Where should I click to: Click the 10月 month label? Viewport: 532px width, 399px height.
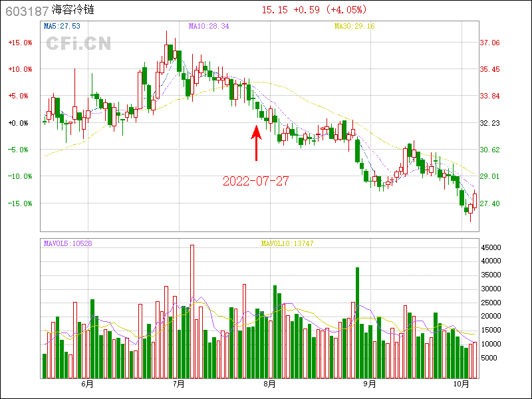(x=461, y=384)
